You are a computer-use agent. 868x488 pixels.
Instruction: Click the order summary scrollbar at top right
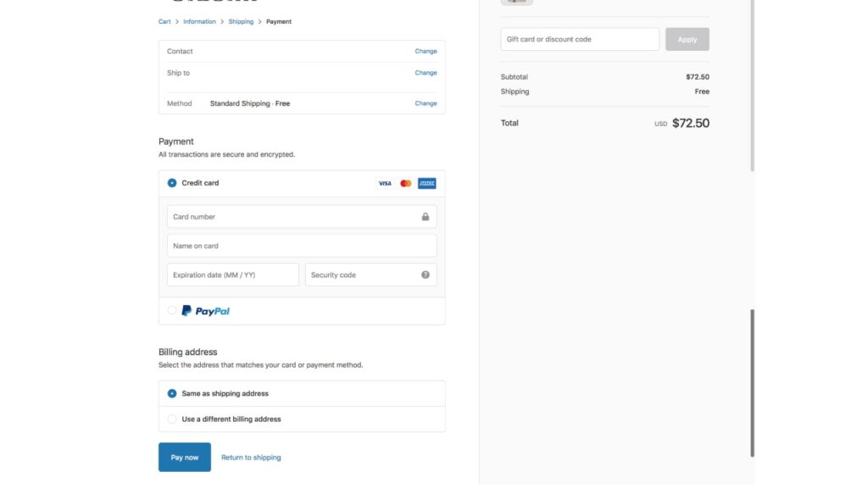click(x=753, y=86)
